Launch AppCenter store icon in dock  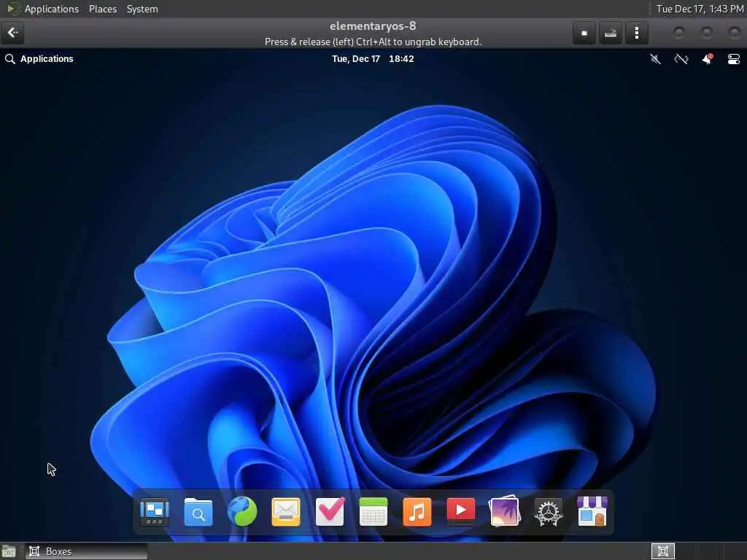tap(592, 511)
